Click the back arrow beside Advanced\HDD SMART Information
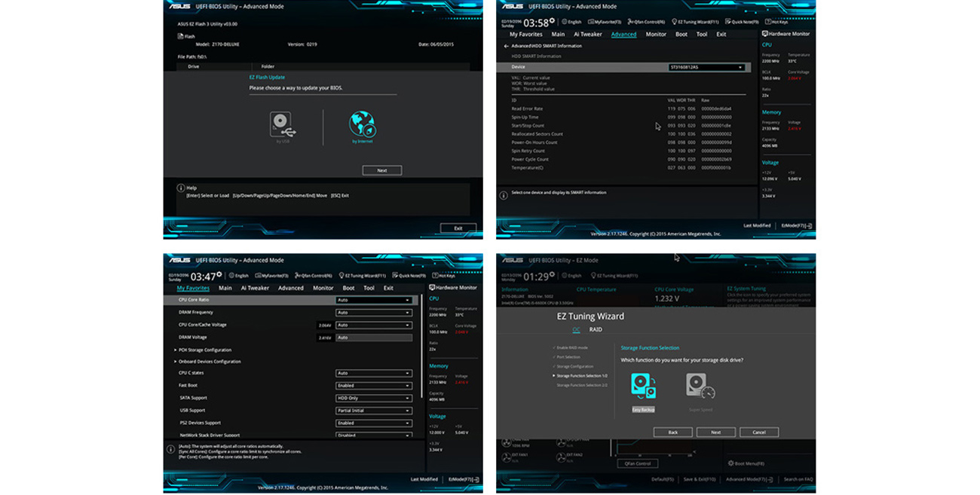This screenshot has height=495, width=980. click(x=506, y=46)
